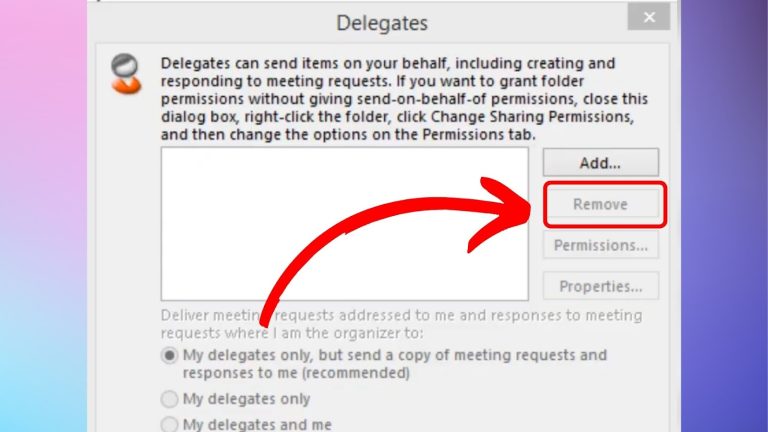Click the 'responses to me (recommended)' label text
The height and width of the screenshot is (432, 768).
(x=296, y=373)
